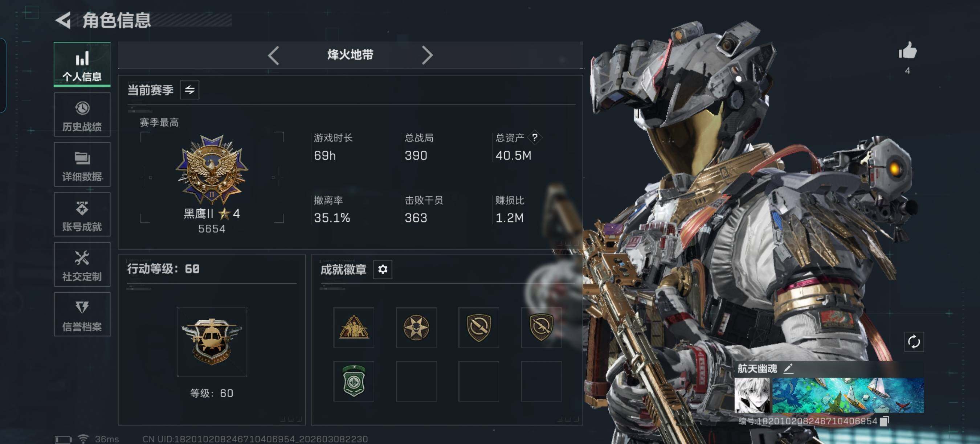
Task: Select the triangle squad achievement badge
Action: 354,327
